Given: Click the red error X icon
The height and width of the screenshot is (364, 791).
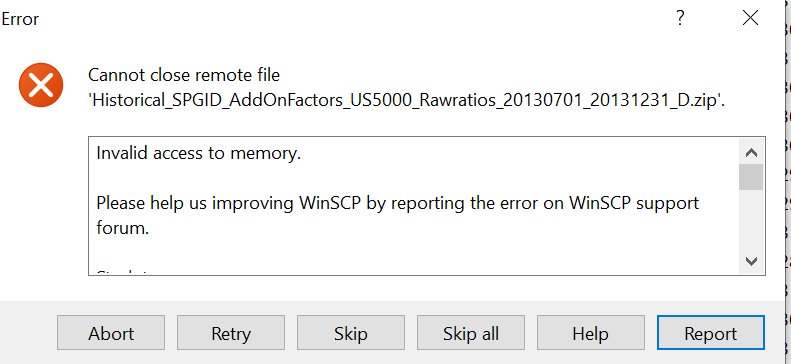Looking at the screenshot, I should pos(41,85).
